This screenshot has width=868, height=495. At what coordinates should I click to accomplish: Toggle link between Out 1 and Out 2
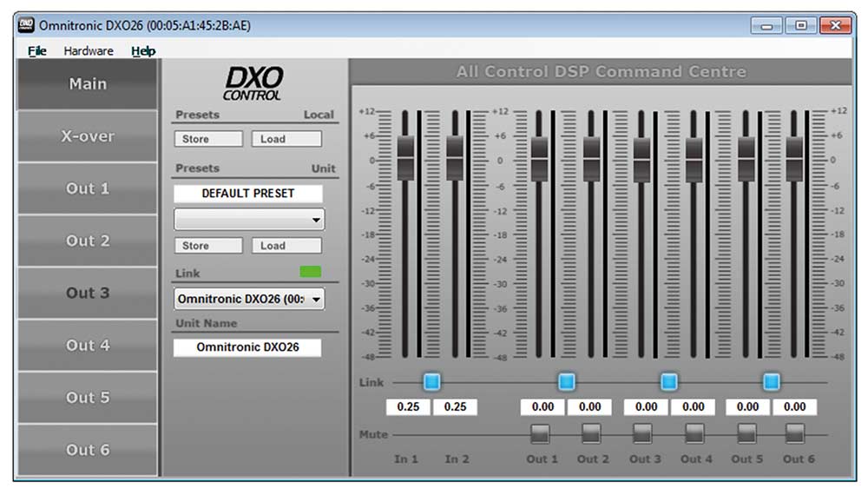(x=566, y=382)
